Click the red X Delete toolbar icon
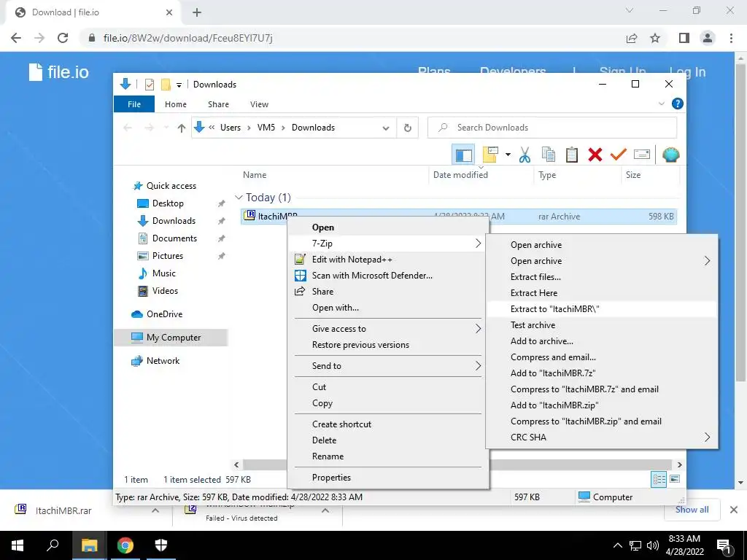747x560 pixels. [595, 155]
